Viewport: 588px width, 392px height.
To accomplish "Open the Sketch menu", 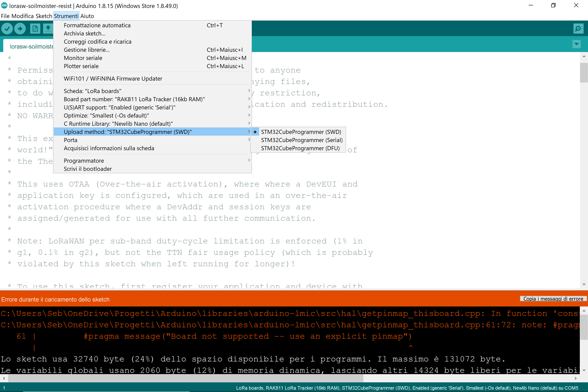I will (x=44, y=16).
